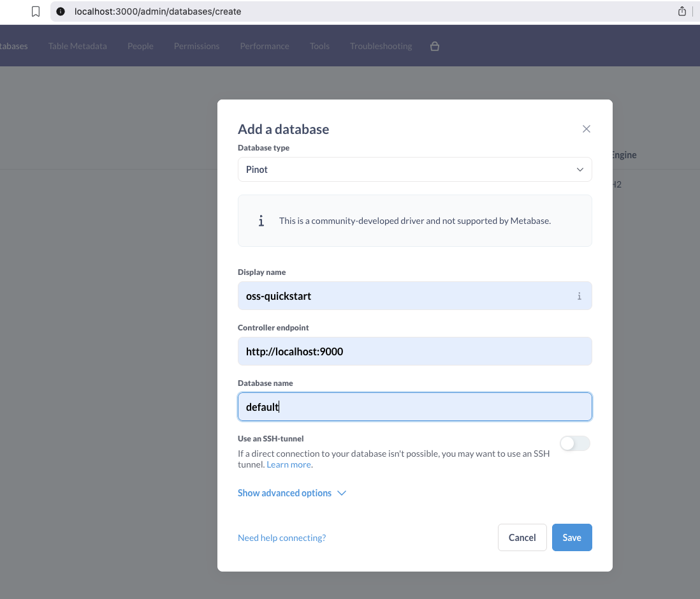Open the store bag icon in navbar
The height and width of the screenshot is (599, 700).
pos(435,46)
